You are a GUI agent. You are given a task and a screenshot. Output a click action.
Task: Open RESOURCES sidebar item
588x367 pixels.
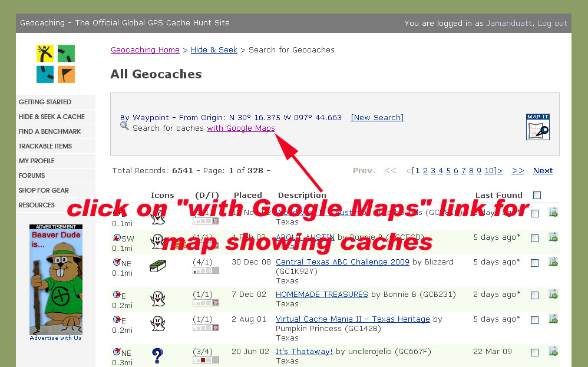(x=55, y=204)
